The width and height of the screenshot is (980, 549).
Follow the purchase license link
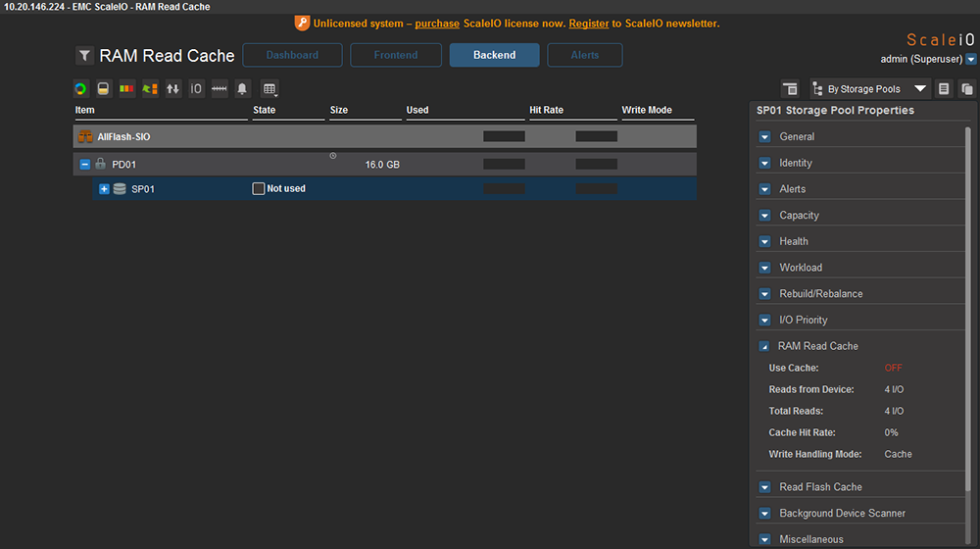click(437, 24)
